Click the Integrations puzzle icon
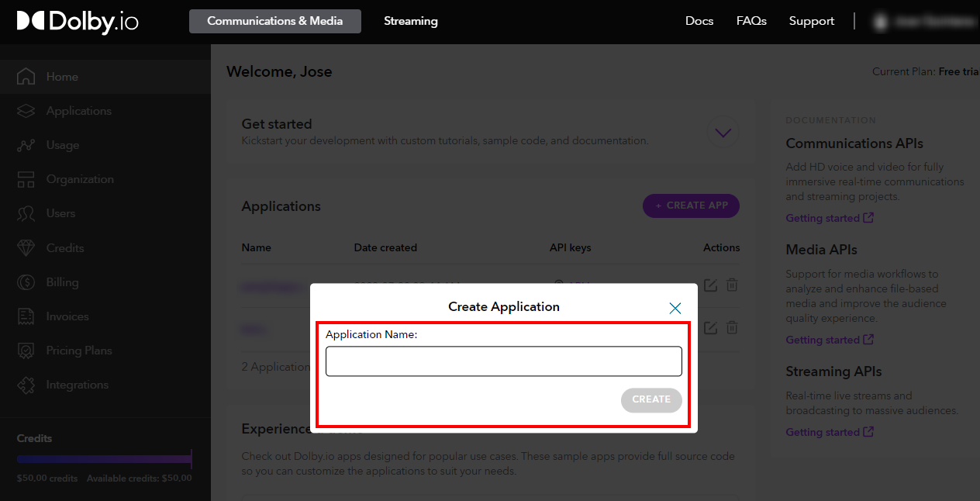The image size is (980, 501). 26,385
